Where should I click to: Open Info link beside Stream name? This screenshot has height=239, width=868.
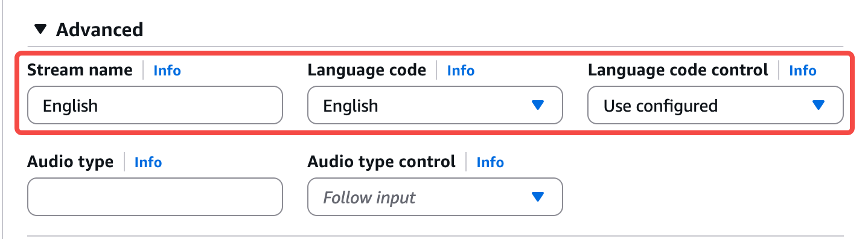[x=167, y=71]
